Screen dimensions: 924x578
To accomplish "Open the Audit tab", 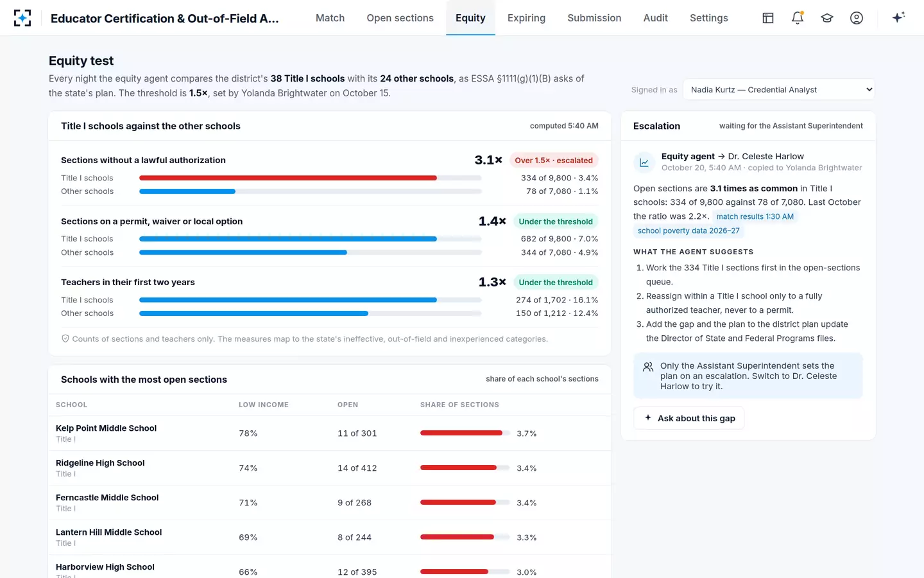I will pyautogui.click(x=656, y=18).
